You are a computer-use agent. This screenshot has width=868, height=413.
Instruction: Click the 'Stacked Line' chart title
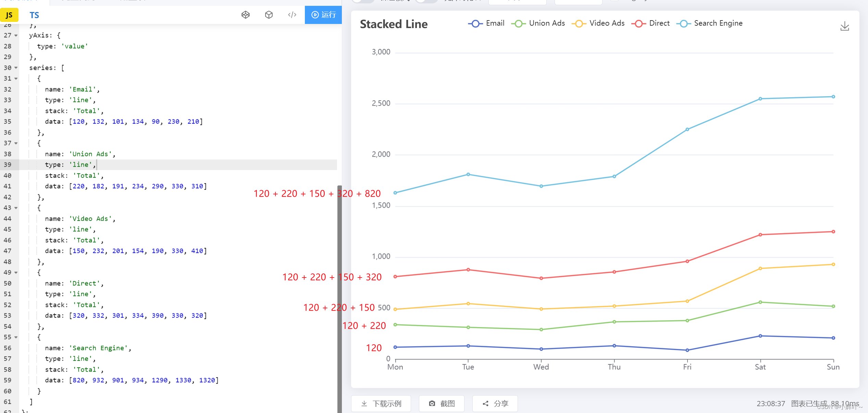(x=394, y=24)
